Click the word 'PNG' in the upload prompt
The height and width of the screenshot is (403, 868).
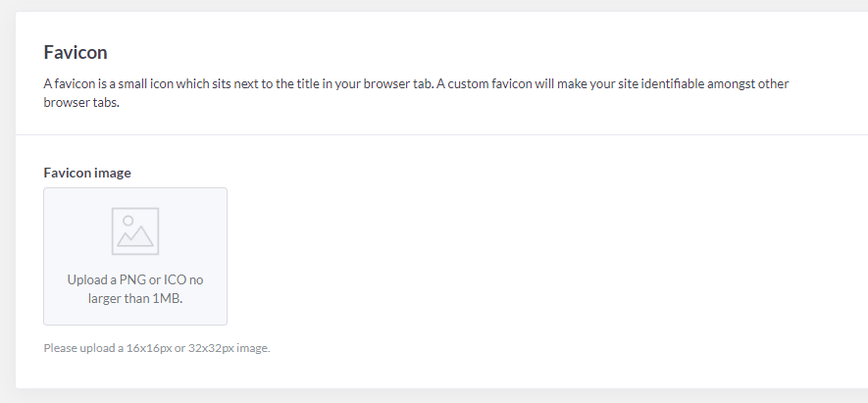point(132,279)
